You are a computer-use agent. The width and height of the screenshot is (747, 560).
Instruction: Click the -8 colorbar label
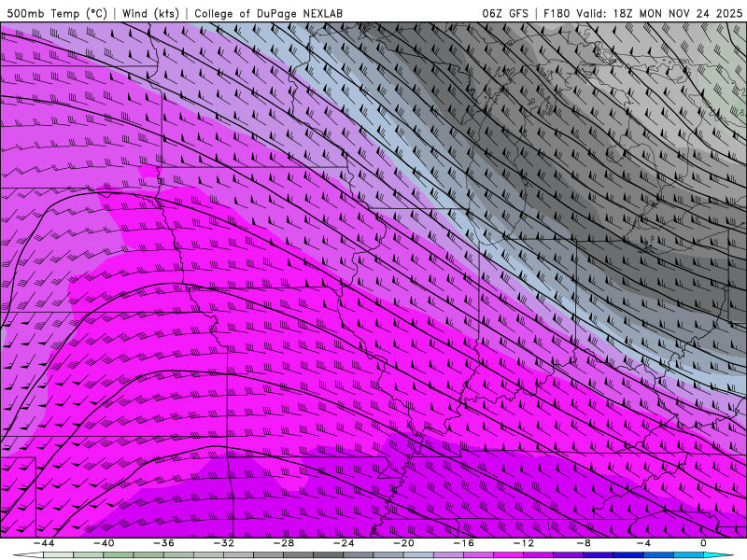coord(584,543)
